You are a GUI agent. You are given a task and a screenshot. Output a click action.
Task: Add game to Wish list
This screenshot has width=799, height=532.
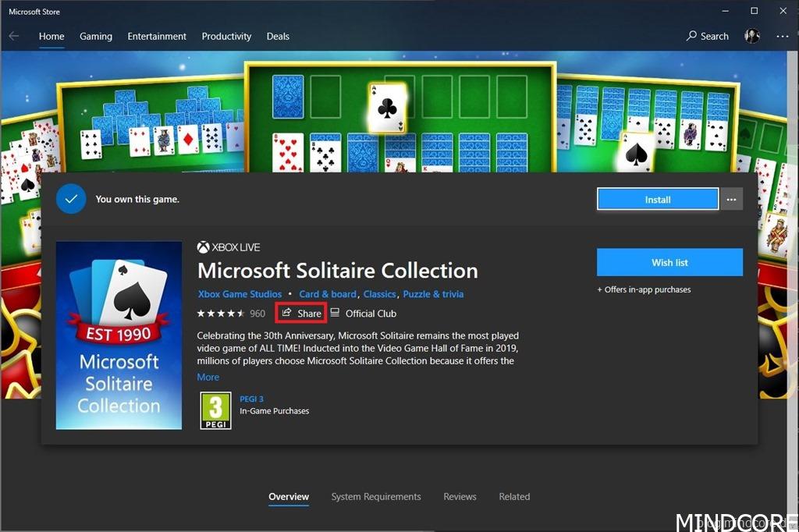click(x=669, y=263)
